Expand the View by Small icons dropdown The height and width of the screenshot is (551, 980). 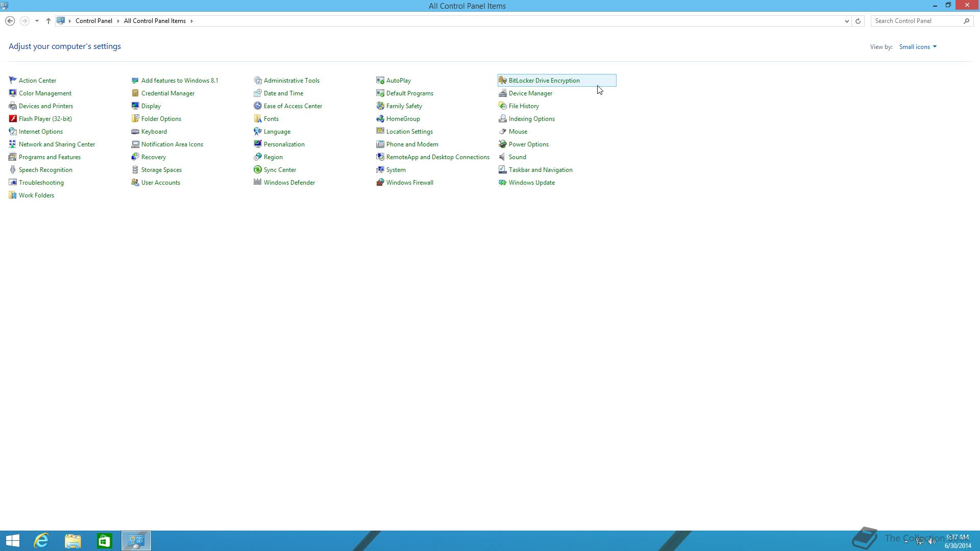pos(918,46)
